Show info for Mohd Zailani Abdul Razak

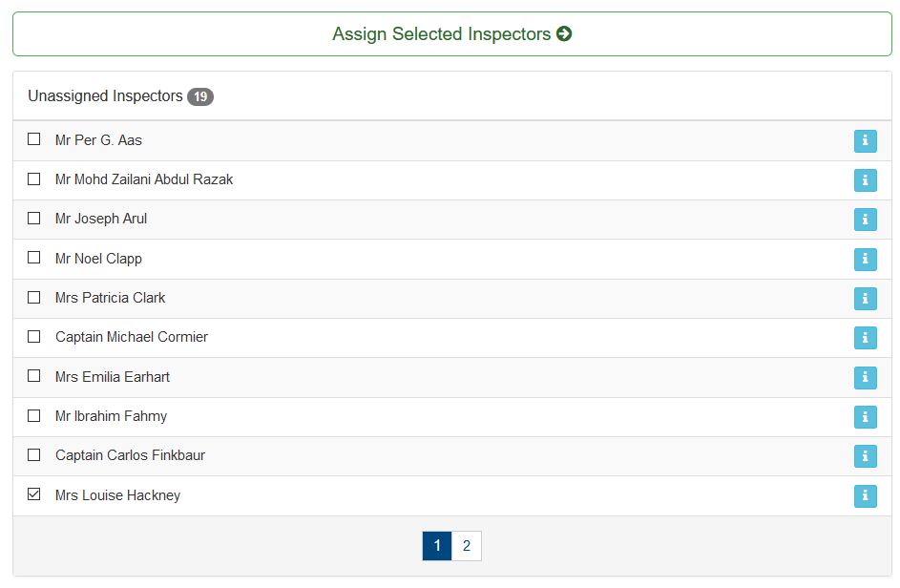pyautogui.click(x=865, y=180)
